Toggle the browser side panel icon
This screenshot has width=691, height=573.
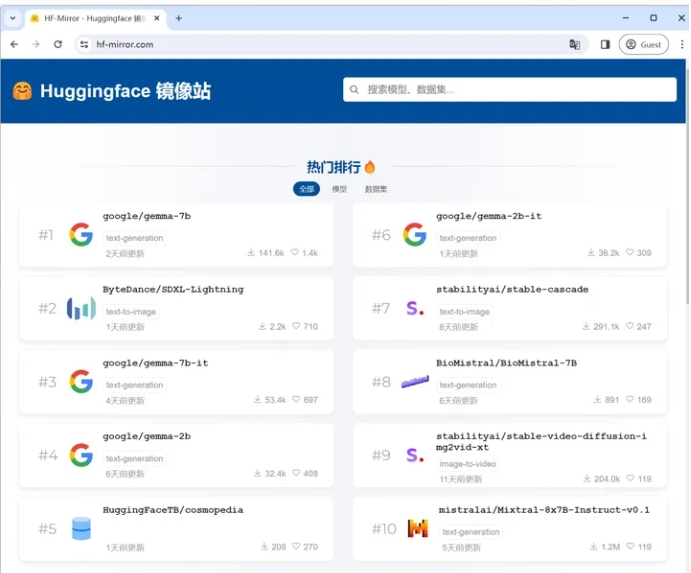point(605,44)
